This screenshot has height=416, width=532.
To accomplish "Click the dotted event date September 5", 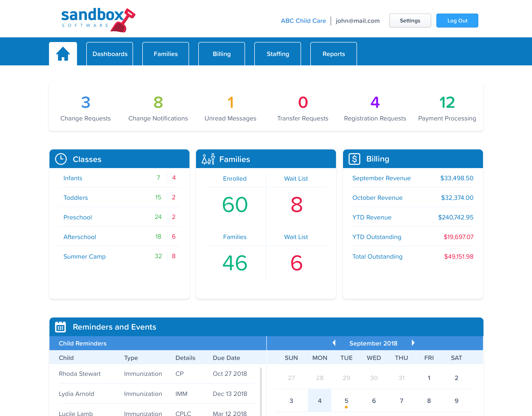I will pos(346,400).
